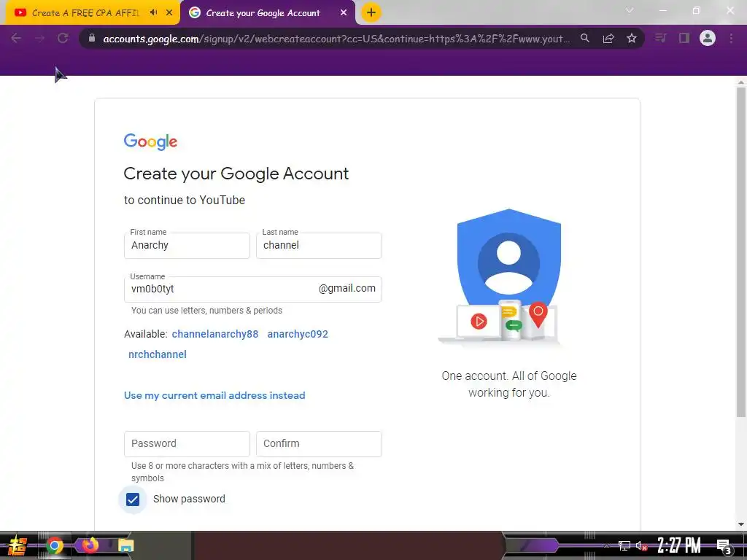Close the Create your Google Account tab
Screen dimensions: 747x560
(x=344, y=13)
